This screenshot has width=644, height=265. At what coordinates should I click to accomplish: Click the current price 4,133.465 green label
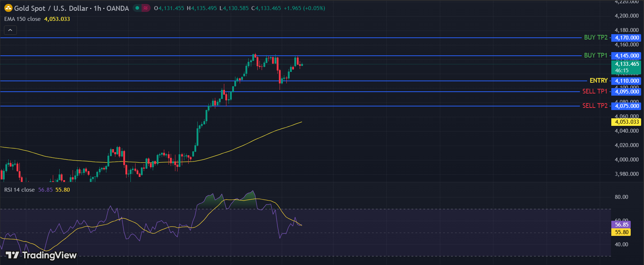coord(627,67)
